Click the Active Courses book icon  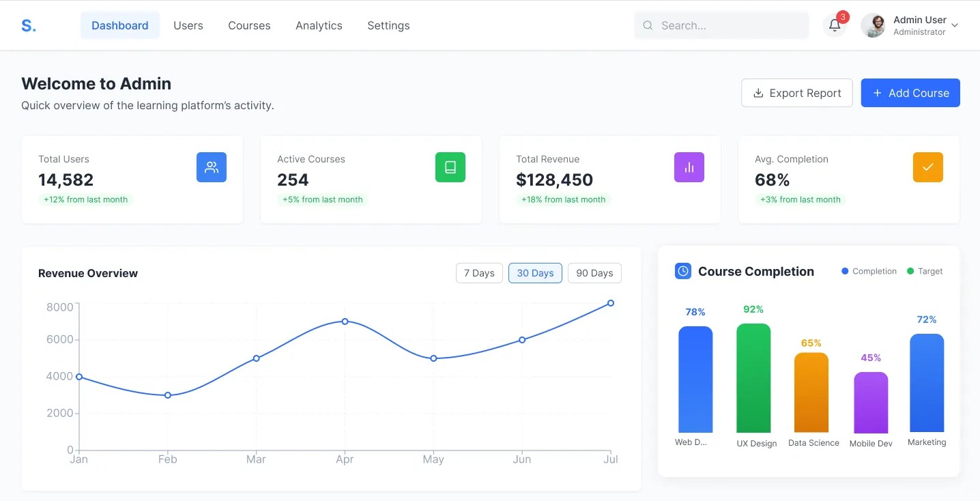tap(450, 167)
